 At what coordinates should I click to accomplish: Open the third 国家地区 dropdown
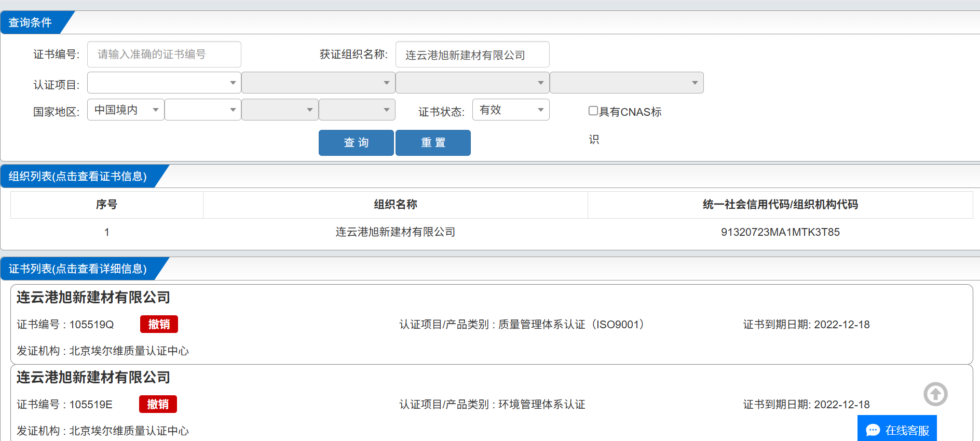pyautogui.click(x=280, y=110)
